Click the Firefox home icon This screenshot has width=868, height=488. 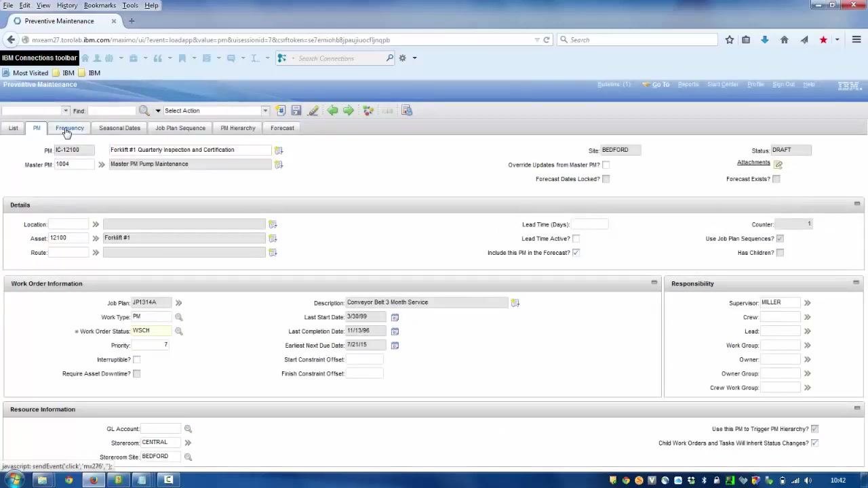(785, 40)
